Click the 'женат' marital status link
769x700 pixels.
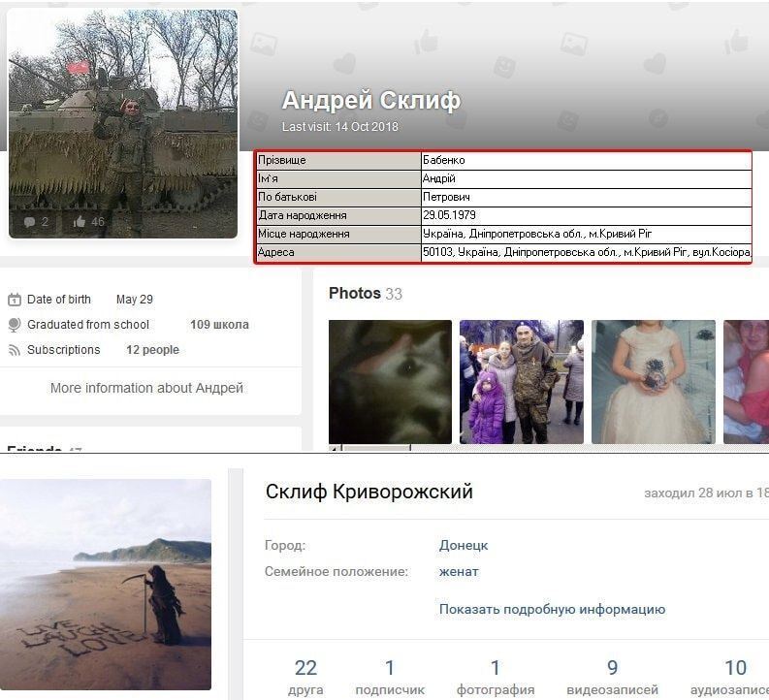click(x=459, y=572)
